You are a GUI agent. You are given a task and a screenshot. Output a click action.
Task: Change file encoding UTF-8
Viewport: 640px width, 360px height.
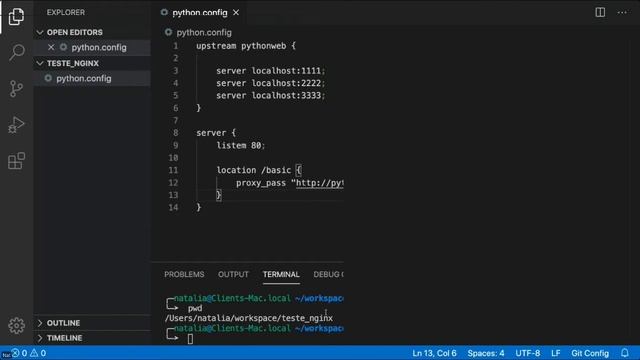point(527,353)
